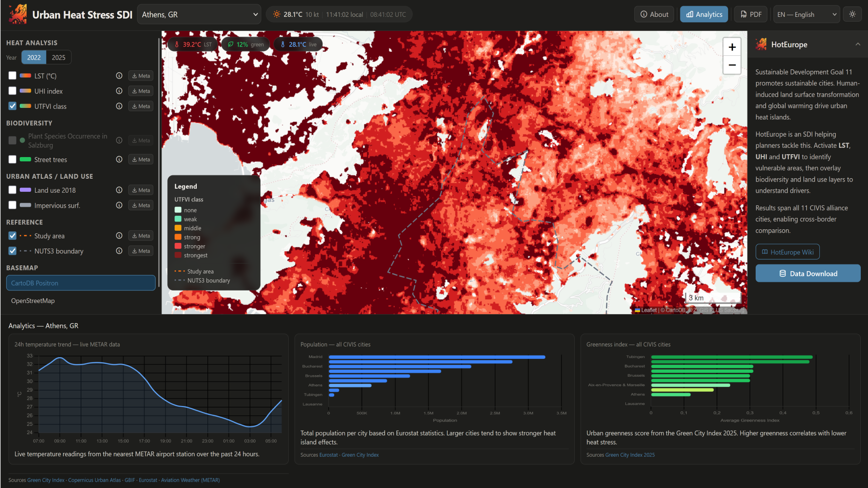Open the language dropdown EN — English
This screenshot has height=488, width=868.
(806, 14)
